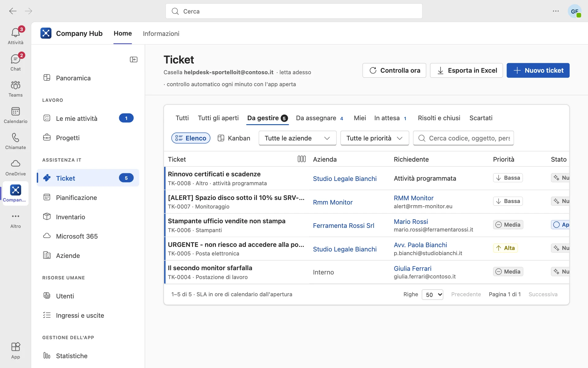588x368 pixels.
Task: Open Attività notifications bell
Action: pyautogui.click(x=16, y=36)
